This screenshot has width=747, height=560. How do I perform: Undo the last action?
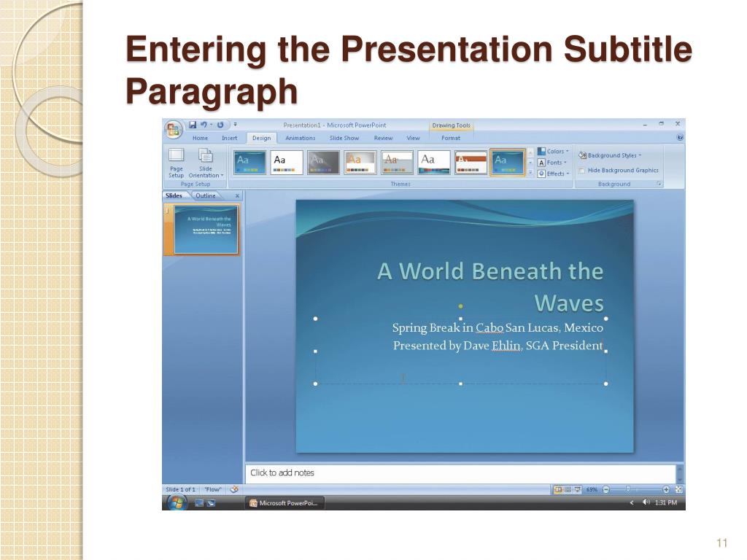click(x=204, y=125)
